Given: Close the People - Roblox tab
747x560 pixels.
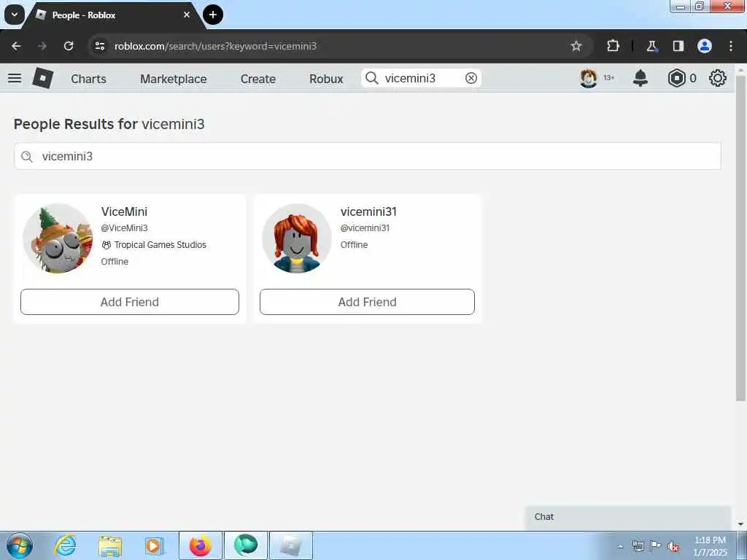Looking at the screenshot, I should coord(187,15).
